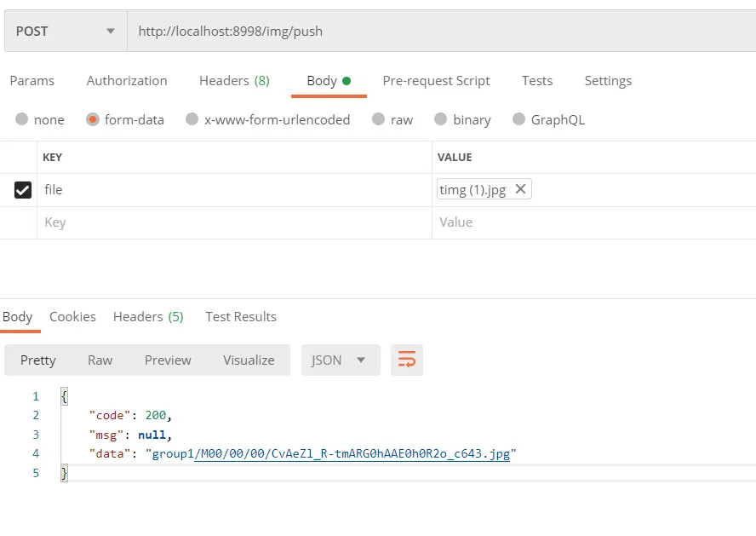Switch to the Raw response view
This screenshot has height=536, width=756.
pyautogui.click(x=100, y=360)
